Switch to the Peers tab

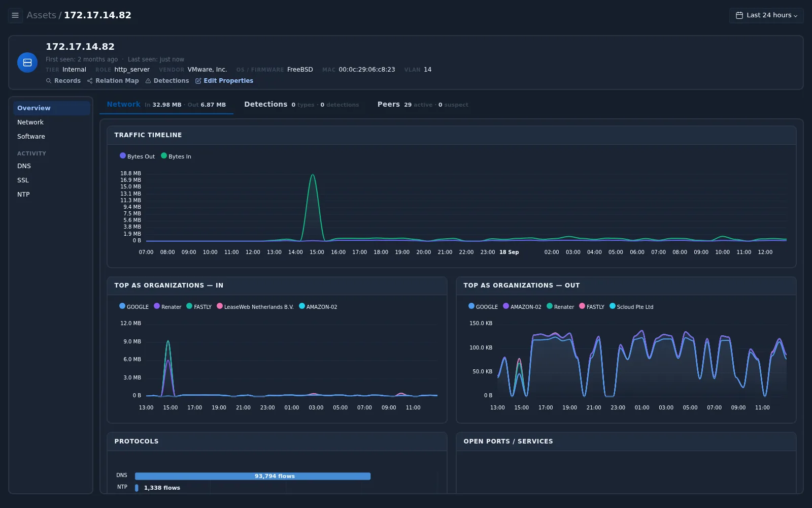click(x=423, y=105)
